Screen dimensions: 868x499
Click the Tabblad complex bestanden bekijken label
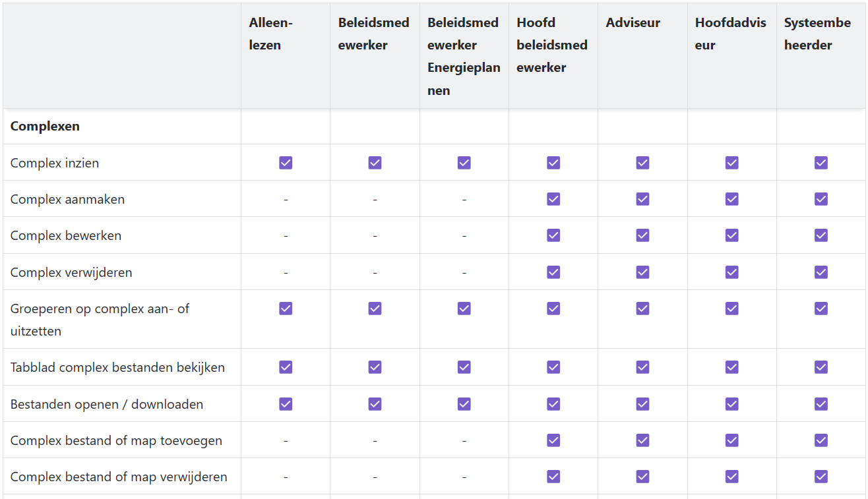tap(117, 367)
